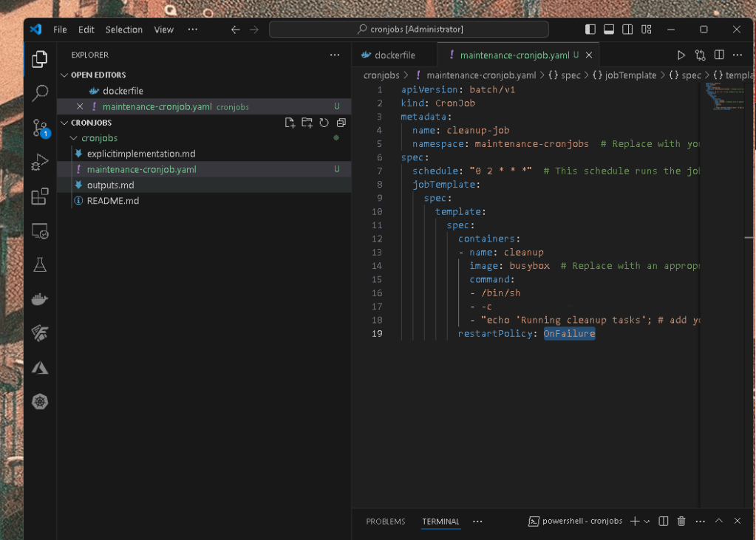Click the powershell - cronjobs terminal label

point(575,522)
